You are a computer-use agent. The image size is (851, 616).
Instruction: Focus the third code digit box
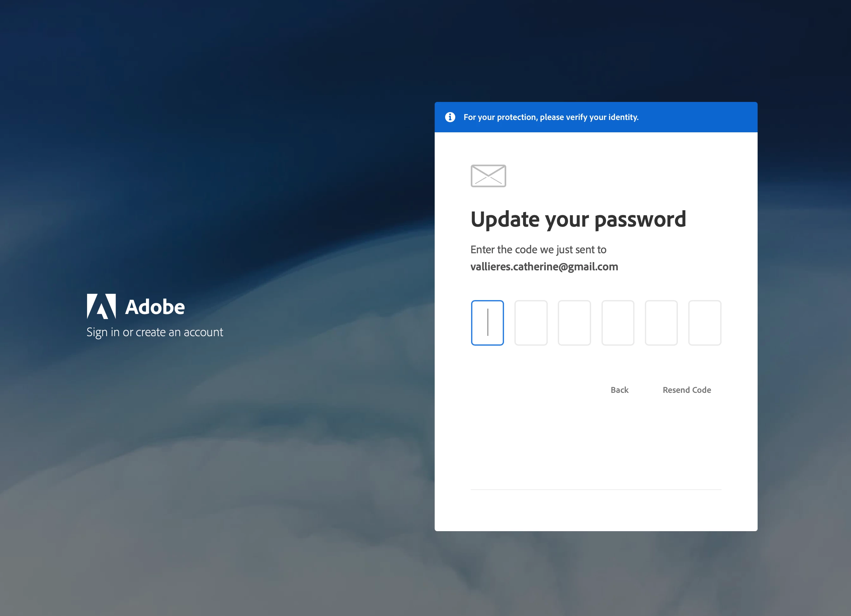pyautogui.click(x=574, y=323)
